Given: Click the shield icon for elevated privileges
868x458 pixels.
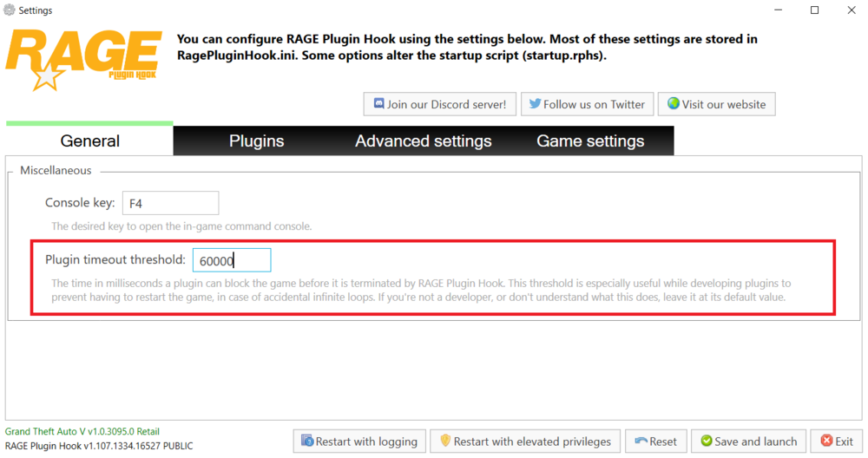Looking at the screenshot, I should 445,441.
